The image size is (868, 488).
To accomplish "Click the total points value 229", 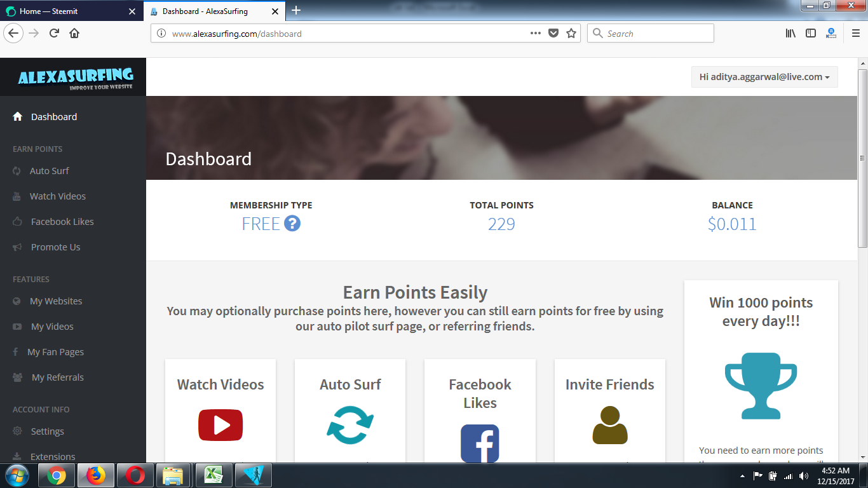I will click(x=501, y=224).
